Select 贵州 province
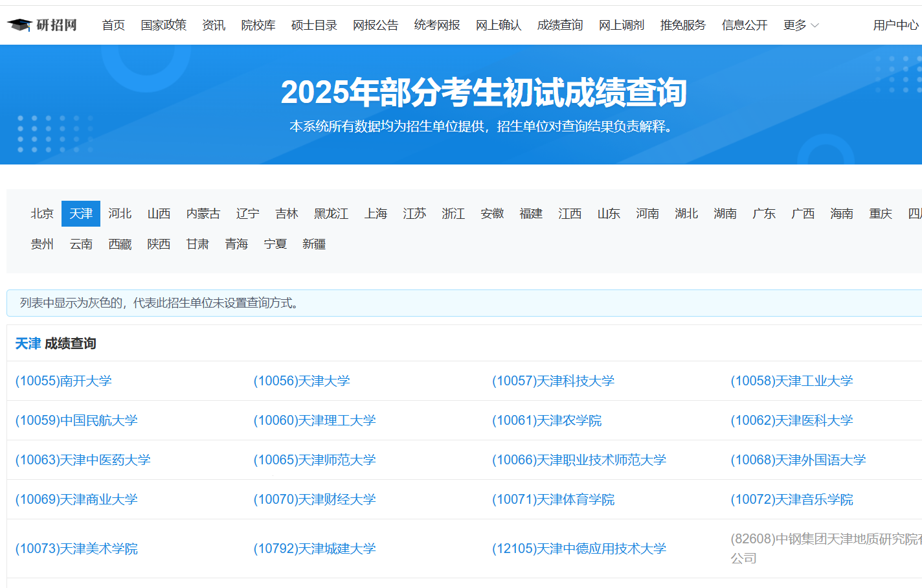 pyautogui.click(x=42, y=244)
